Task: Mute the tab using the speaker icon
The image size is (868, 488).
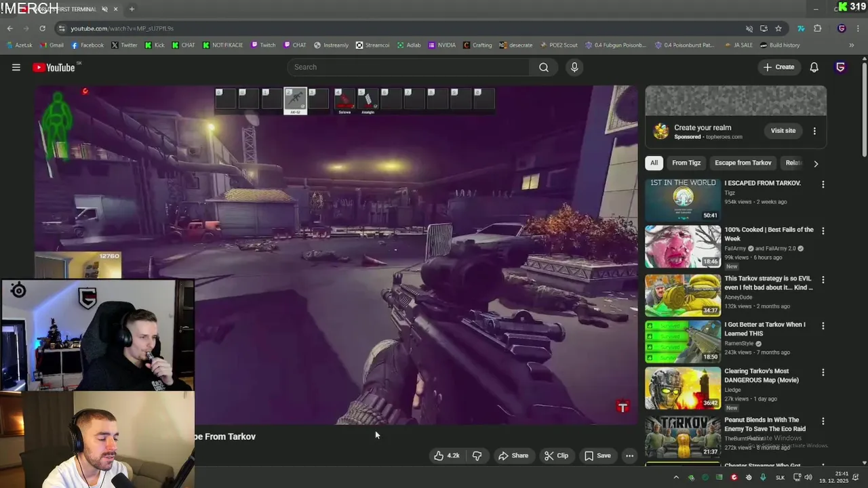Action: tap(105, 9)
